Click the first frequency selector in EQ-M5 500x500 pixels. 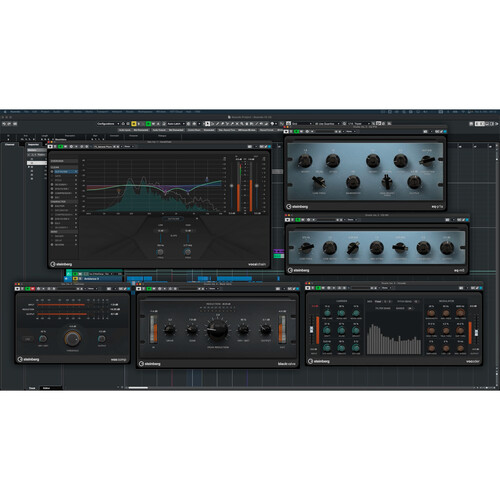(306, 248)
